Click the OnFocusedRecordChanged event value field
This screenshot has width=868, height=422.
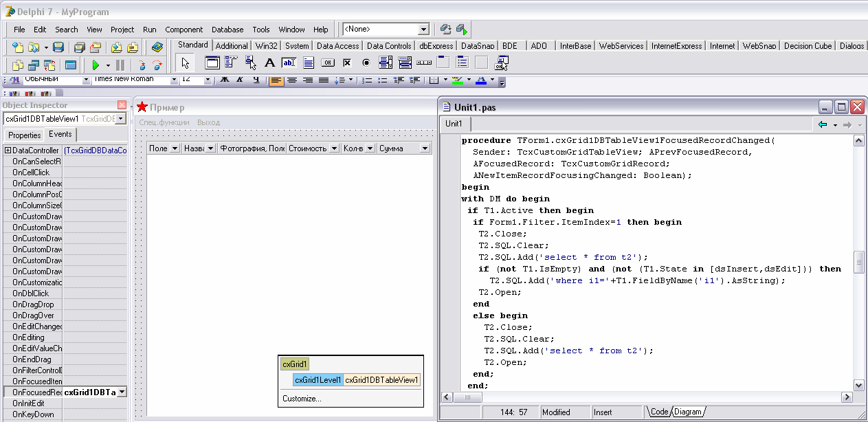pyautogui.click(x=90, y=392)
